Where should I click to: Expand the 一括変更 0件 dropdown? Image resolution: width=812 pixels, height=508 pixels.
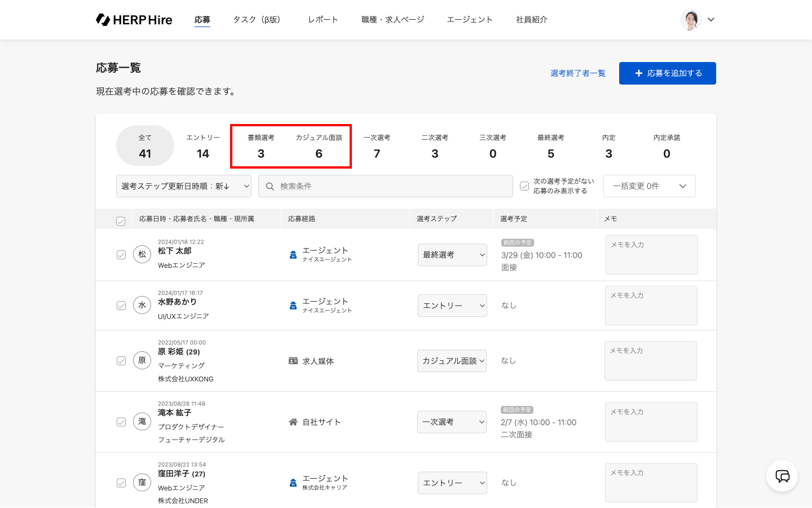(x=649, y=186)
